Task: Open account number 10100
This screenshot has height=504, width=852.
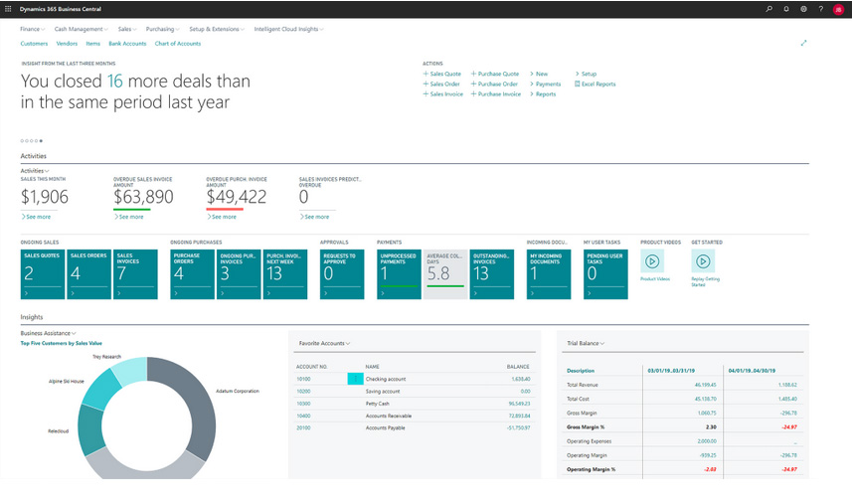Action: (303, 379)
